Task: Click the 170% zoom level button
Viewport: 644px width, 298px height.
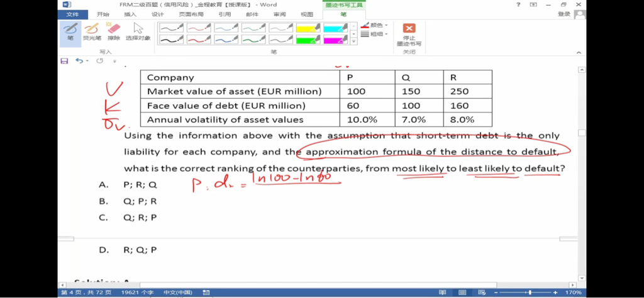Action: tap(573, 292)
